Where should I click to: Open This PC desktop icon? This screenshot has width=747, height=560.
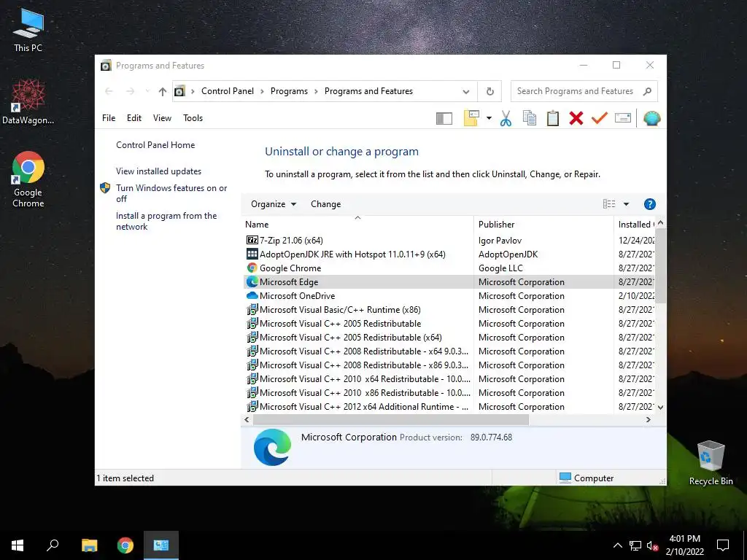(x=28, y=31)
